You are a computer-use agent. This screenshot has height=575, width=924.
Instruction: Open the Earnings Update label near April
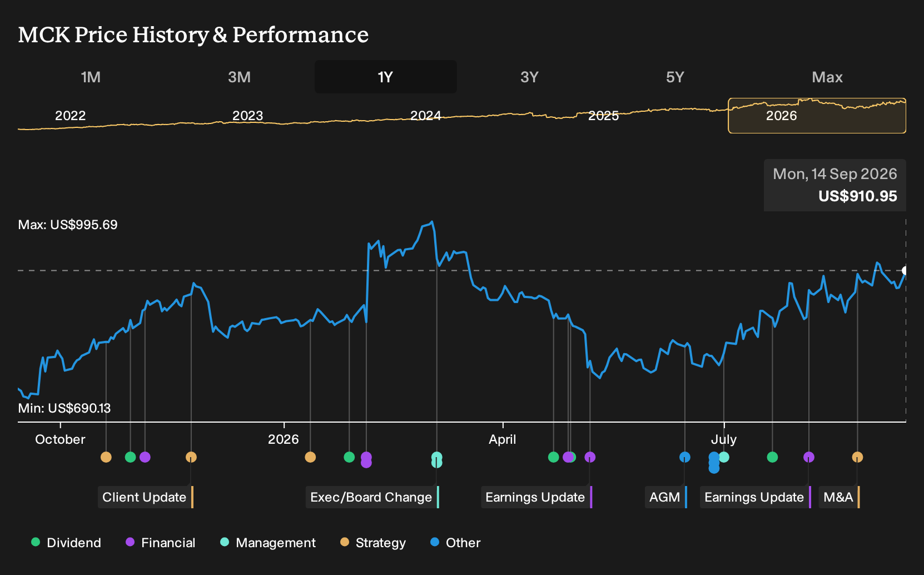[x=536, y=497]
